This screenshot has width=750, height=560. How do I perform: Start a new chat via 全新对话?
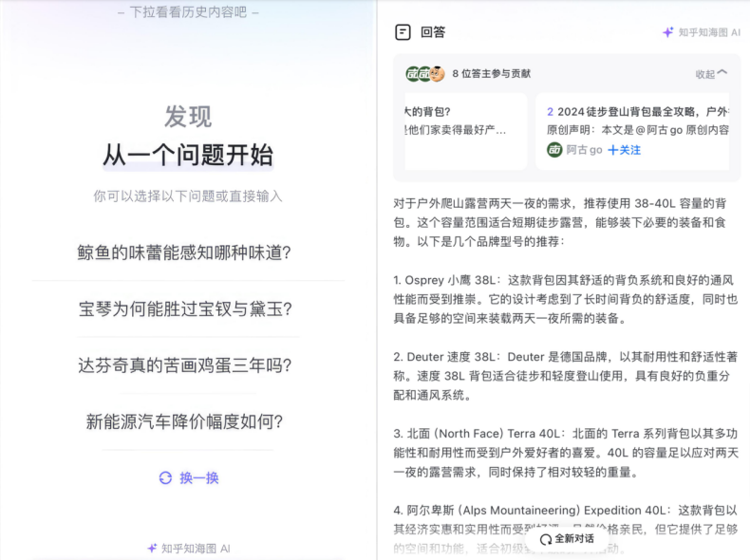tap(567, 538)
